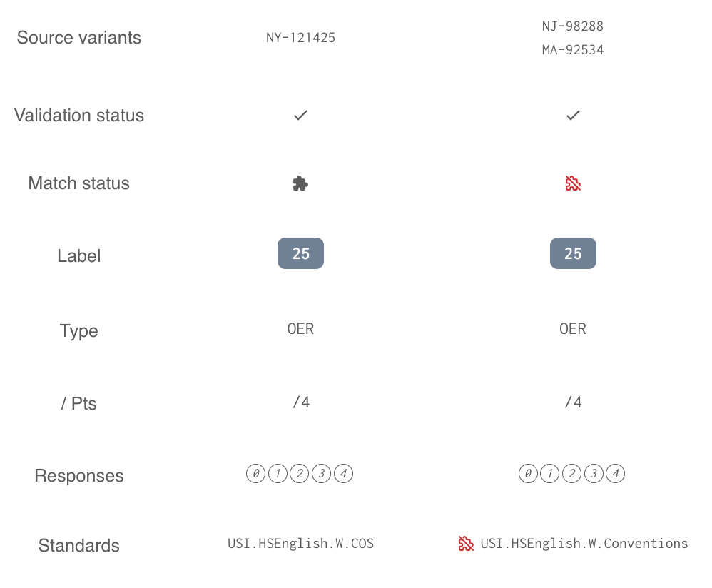
Task: Click the validation checkmark for NY-121425
Action: tap(300, 116)
